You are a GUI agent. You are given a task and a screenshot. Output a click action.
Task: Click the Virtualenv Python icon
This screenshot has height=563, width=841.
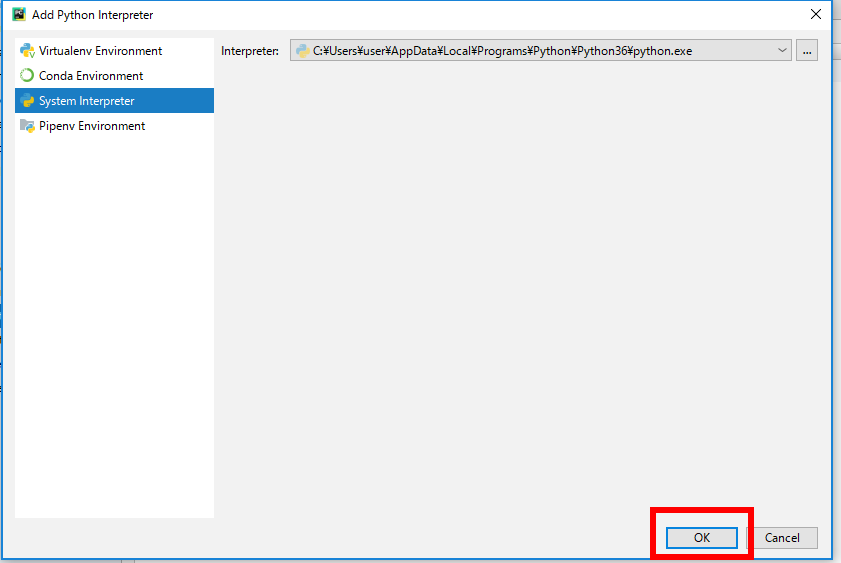click(27, 51)
